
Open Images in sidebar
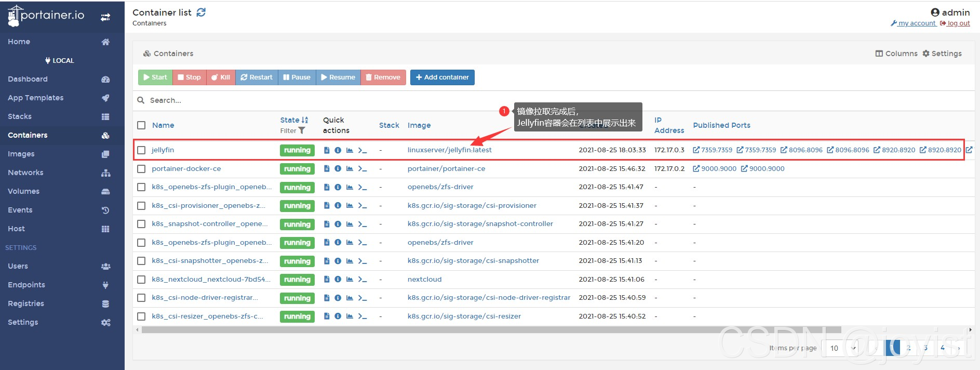click(62, 154)
